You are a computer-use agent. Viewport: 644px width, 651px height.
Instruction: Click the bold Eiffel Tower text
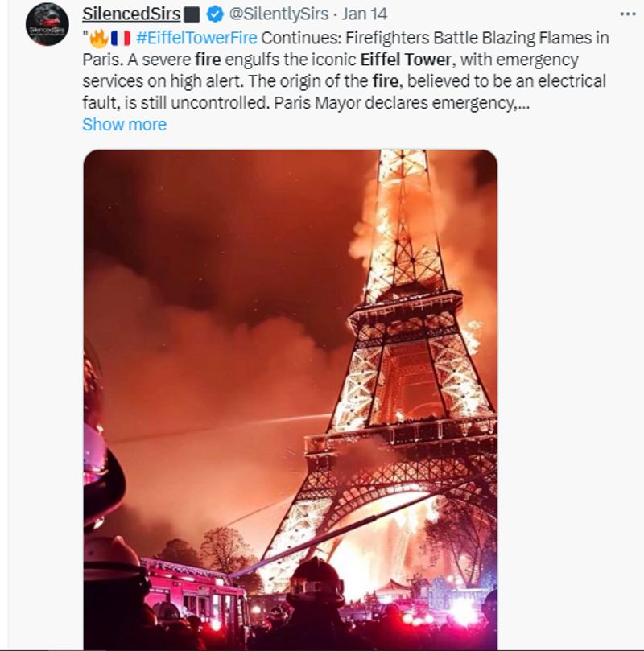405,60
